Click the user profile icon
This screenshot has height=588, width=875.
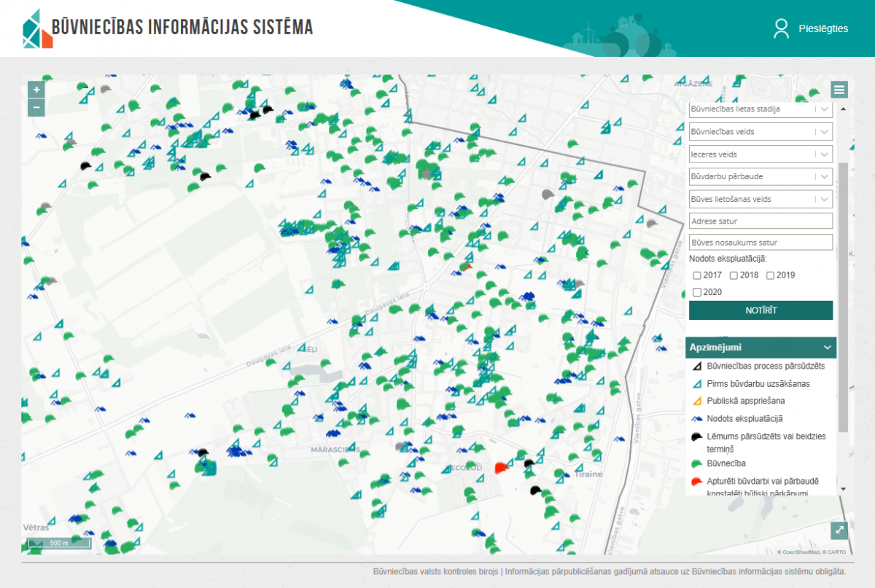[x=782, y=28]
